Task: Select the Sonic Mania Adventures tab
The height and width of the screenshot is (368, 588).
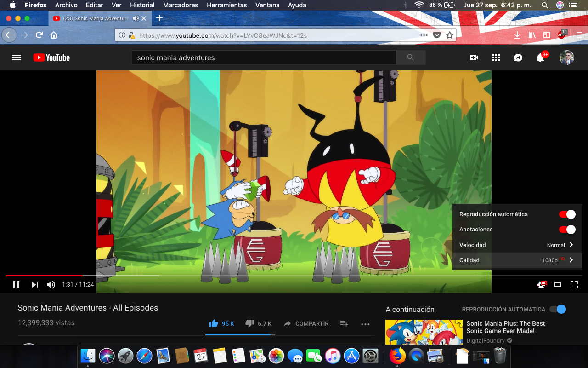Action: (x=99, y=18)
